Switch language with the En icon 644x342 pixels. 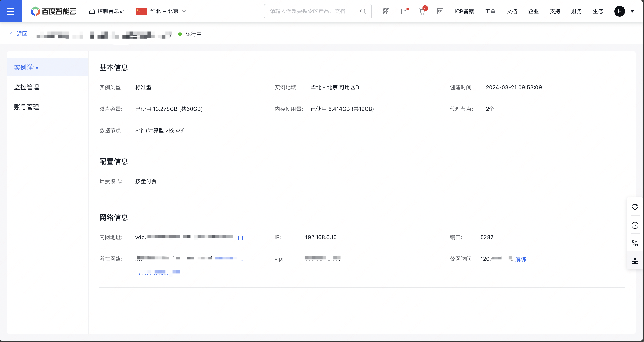coord(440,11)
